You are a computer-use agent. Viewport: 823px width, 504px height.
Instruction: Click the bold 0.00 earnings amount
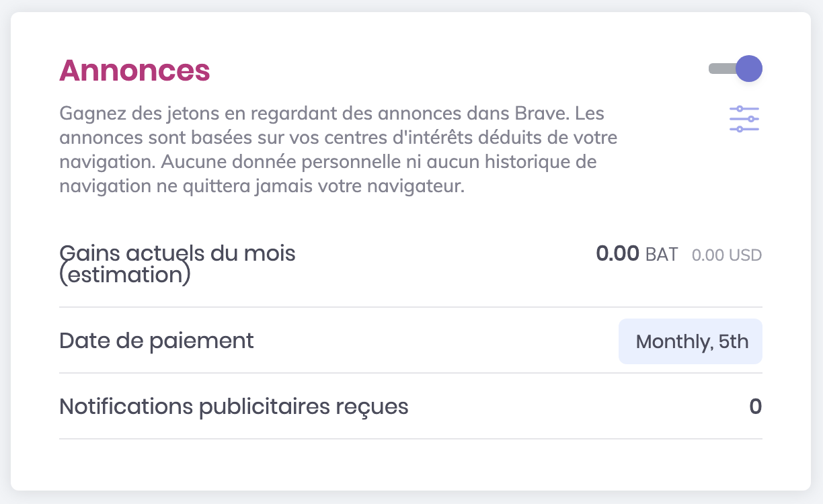tap(617, 254)
